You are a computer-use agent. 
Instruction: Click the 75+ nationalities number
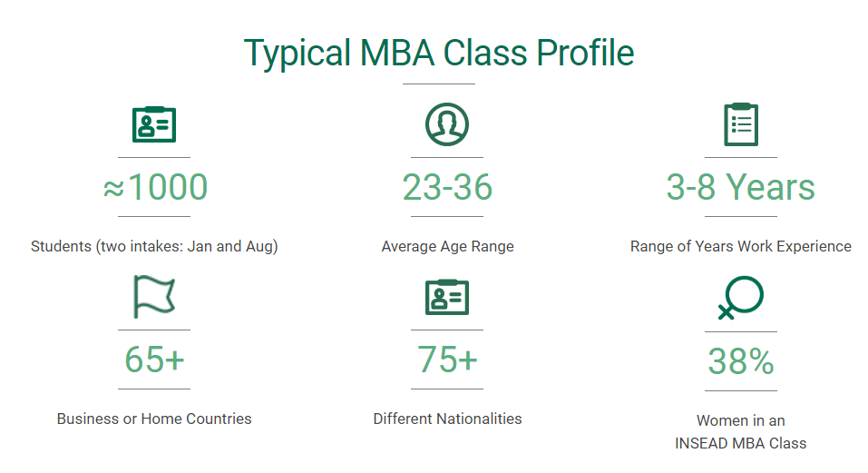[447, 360]
